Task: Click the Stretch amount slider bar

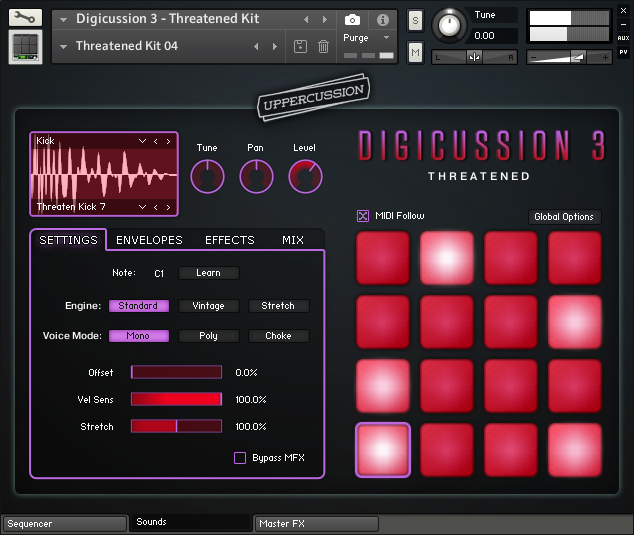Action: pyautogui.click(x=176, y=426)
